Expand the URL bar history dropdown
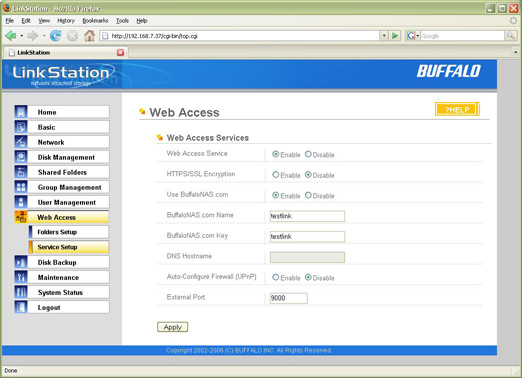The image size is (522, 378). (384, 36)
